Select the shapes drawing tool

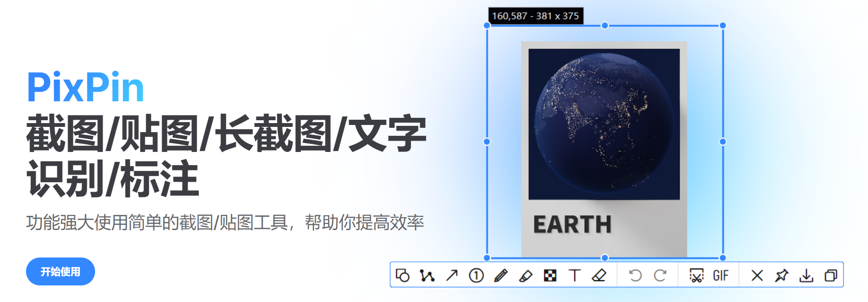(403, 275)
